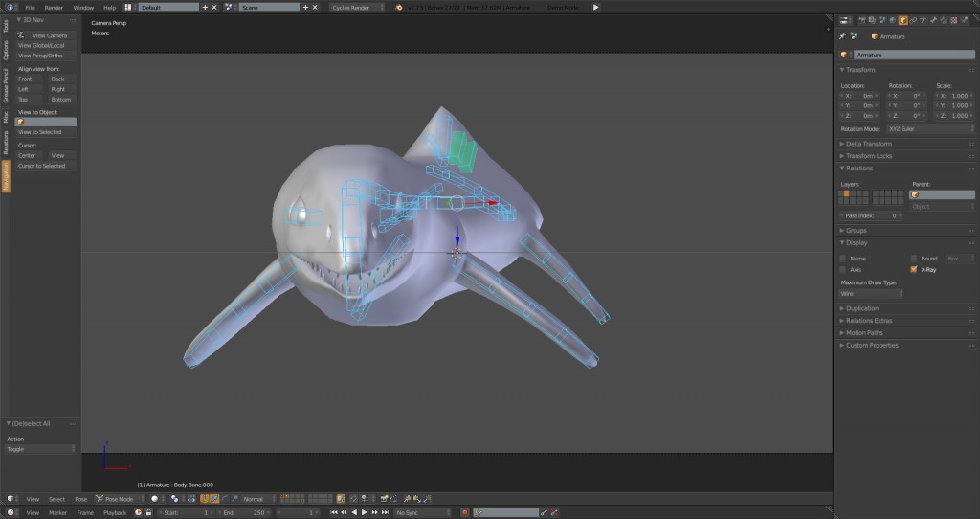
Task: Open the Help menu
Action: click(109, 8)
